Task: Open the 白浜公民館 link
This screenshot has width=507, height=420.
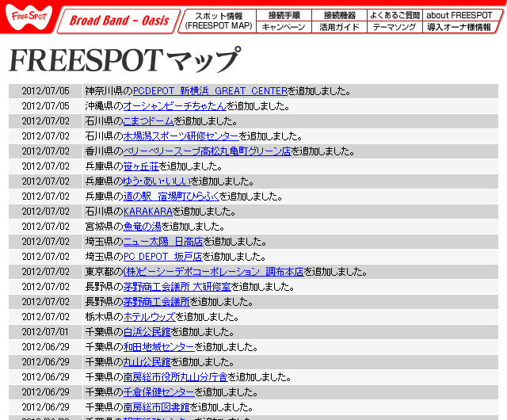Action: coord(147,332)
